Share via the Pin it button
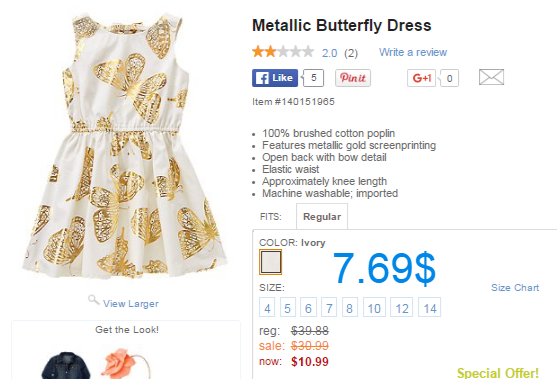This screenshot has height=379, width=557. [x=353, y=78]
